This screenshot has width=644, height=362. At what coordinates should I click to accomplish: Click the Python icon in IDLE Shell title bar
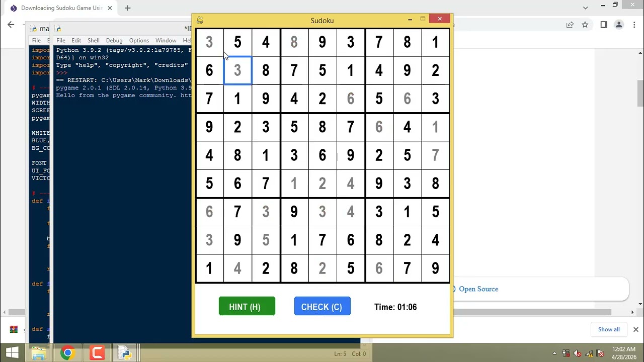[x=58, y=29]
